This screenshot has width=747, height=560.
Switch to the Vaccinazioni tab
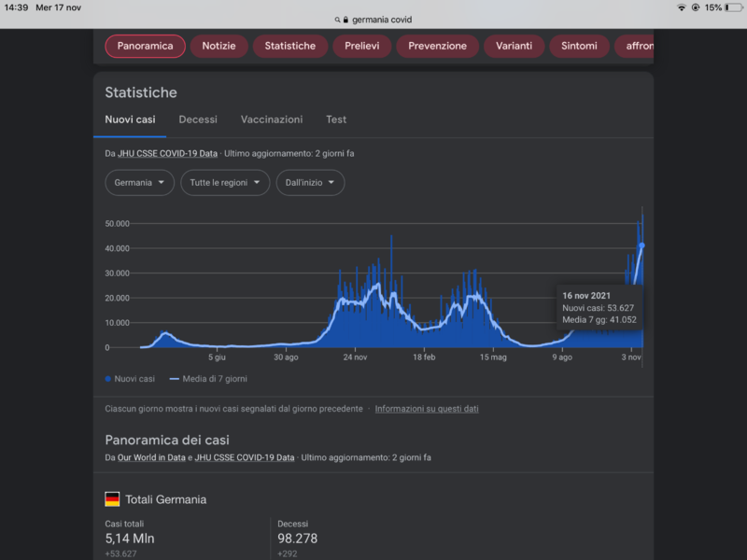[272, 119]
